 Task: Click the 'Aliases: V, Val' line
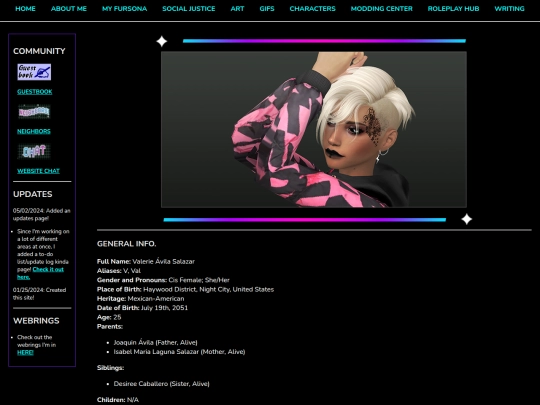click(118, 271)
